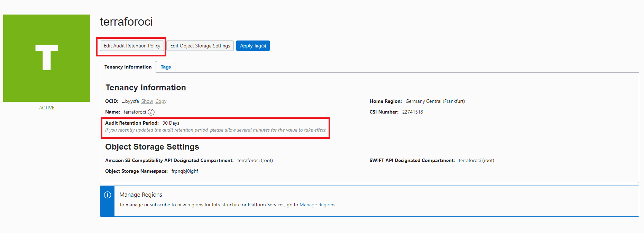Click the SWIFT API compartment value
Screen dimensions: 644x233
coord(476,161)
